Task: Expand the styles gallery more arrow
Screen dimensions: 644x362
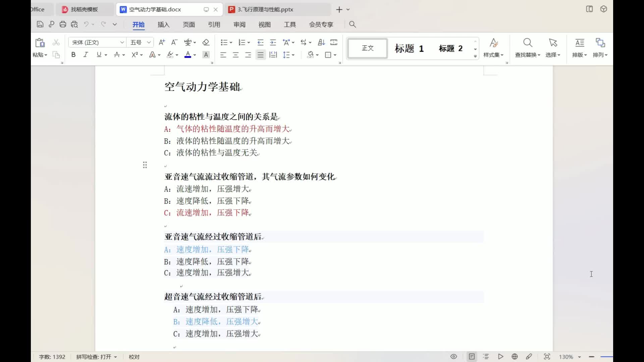Action: tap(475, 56)
